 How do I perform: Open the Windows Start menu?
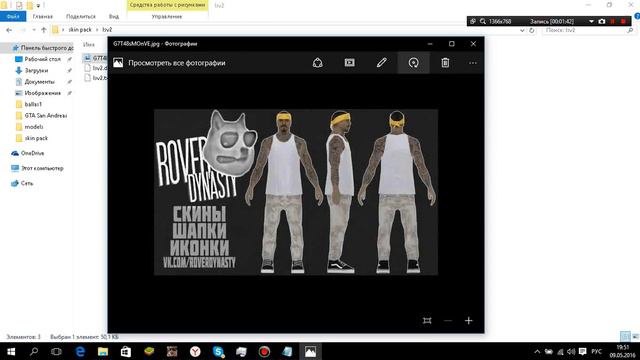(x=11, y=351)
